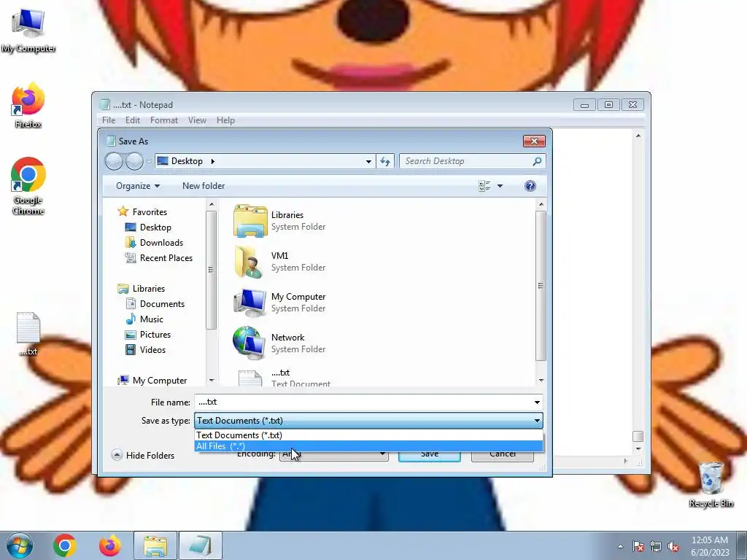Open muted volume icon in system tray
Viewport: 747px width, 560px height.
pyautogui.click(x=673, y=546)
